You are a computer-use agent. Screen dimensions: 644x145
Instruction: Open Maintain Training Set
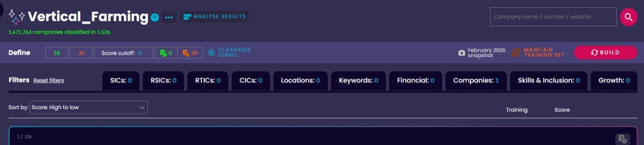(x=538, y=52)
